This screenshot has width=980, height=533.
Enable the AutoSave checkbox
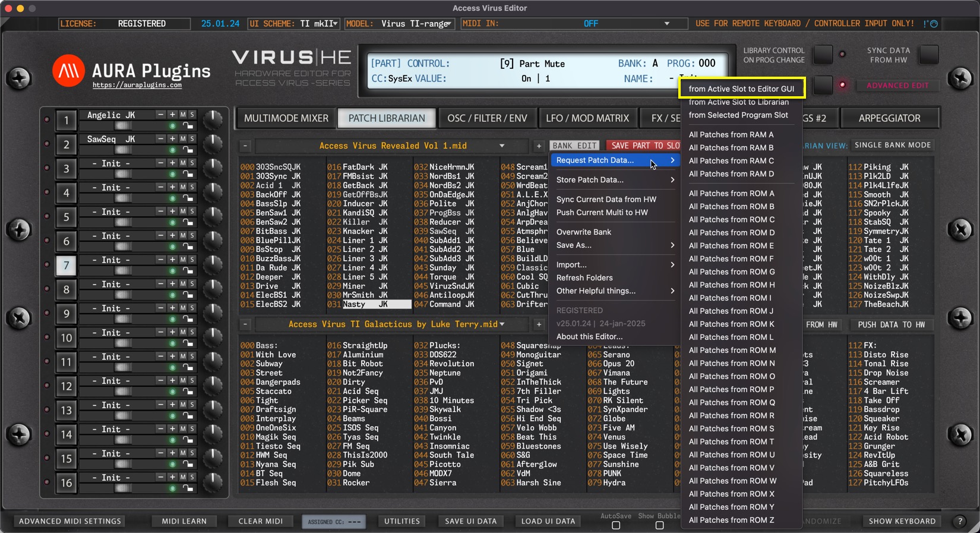pyautogui.click(x=616, y=525)
